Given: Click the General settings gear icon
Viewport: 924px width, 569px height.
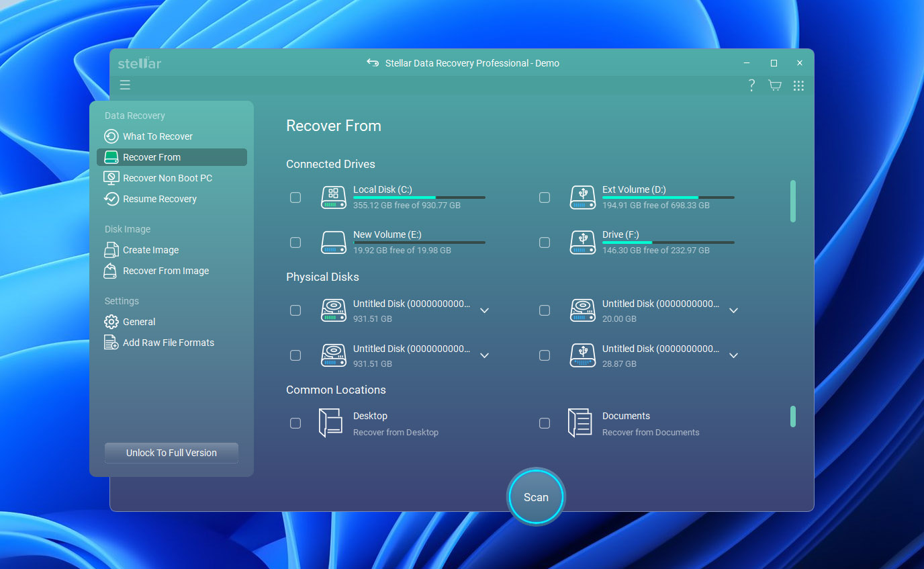Looking at the screenshot, I should 111,322.
